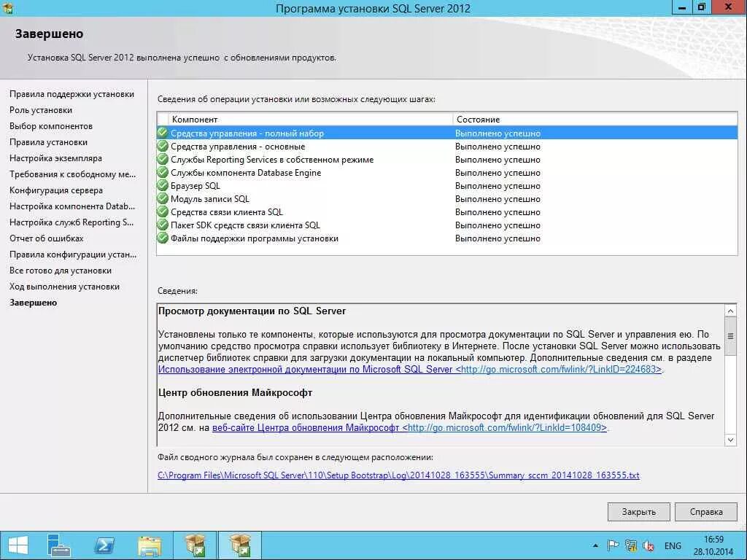Click green check icon beside Средства управления - полный набор
The image size is (747, 560).
point(163,133)
